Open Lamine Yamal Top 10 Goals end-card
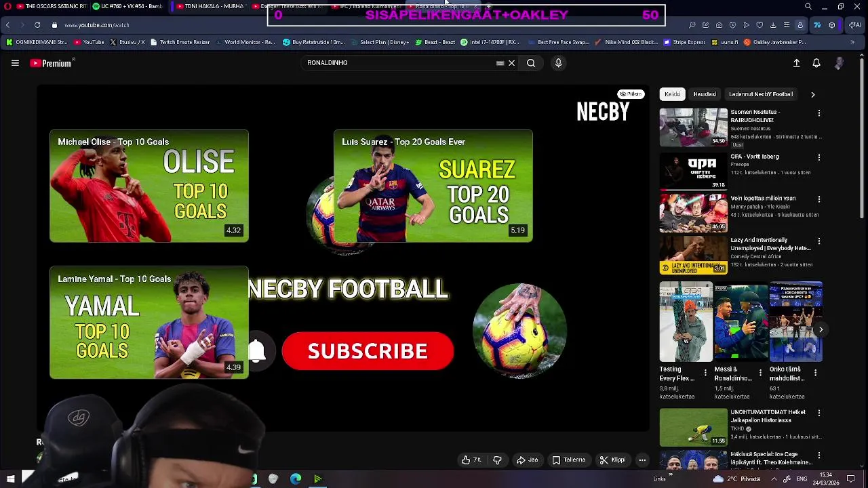The height and width of the screenshot is (488, 868). [149, 323]
